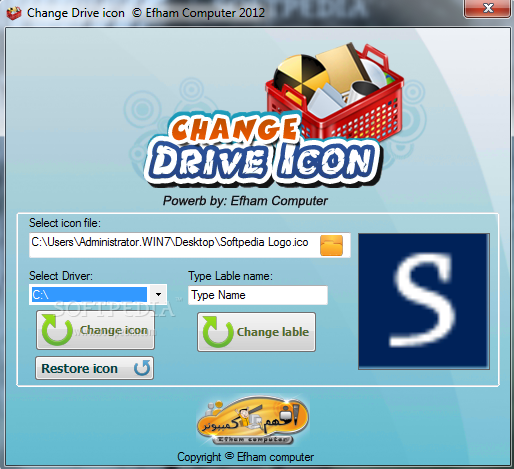Select the highlighted C:\ drive entry
The width and height of the screenshot is (514, 469).
(89, 295)
